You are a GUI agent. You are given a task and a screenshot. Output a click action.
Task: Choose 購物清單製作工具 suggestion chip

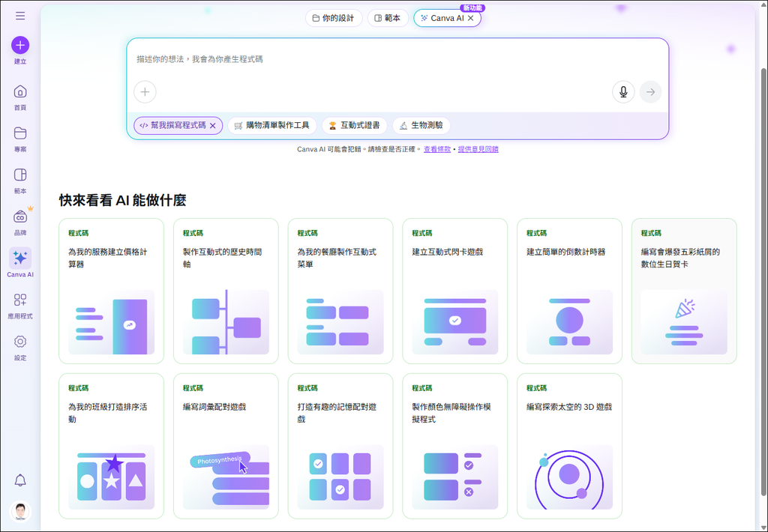[271, 126]
